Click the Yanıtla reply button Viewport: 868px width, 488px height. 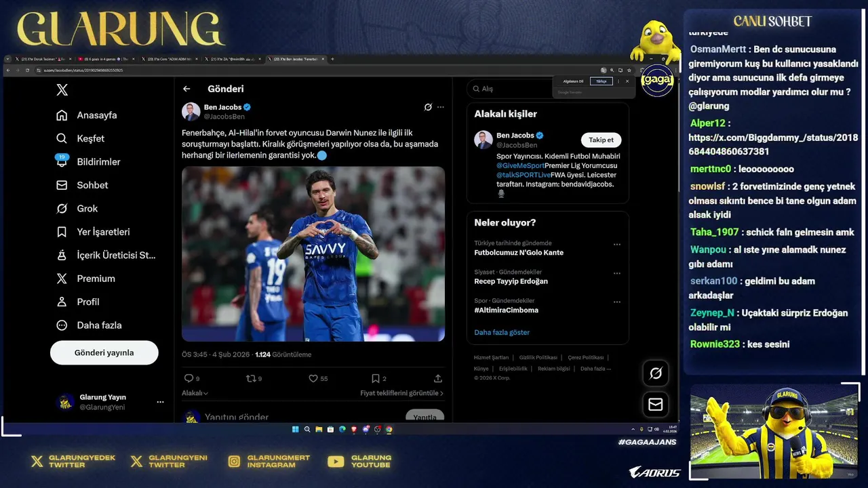[x=425, y=416]
